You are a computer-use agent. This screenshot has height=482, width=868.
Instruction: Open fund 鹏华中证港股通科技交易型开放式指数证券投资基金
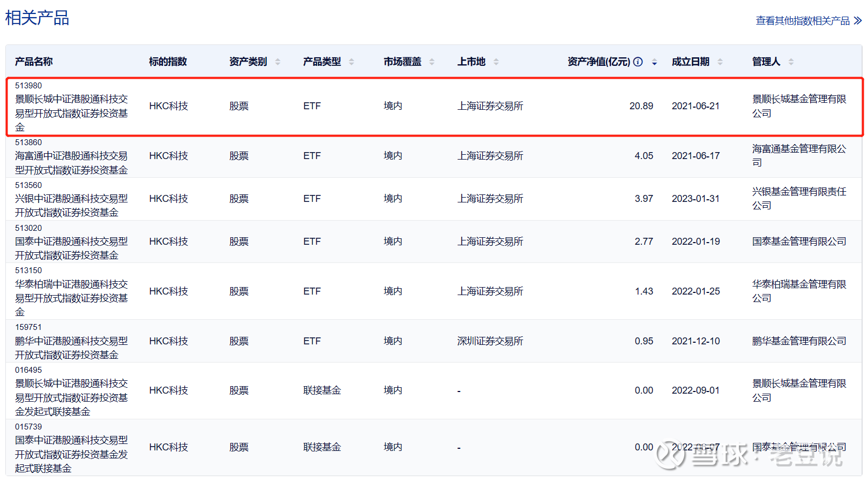pos(71,348)
